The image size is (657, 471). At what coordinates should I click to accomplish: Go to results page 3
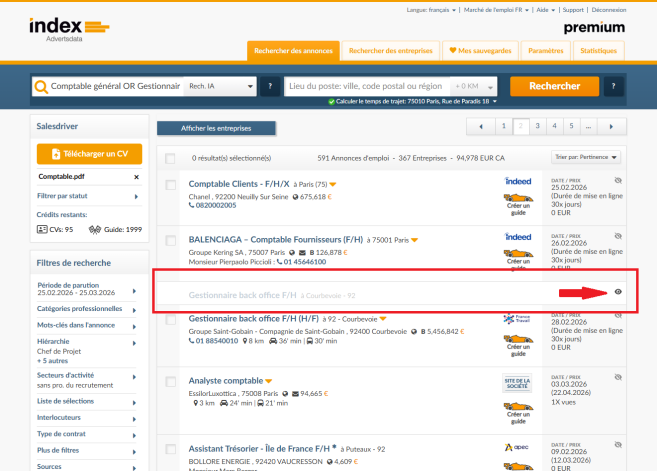(x=538, y=126)
